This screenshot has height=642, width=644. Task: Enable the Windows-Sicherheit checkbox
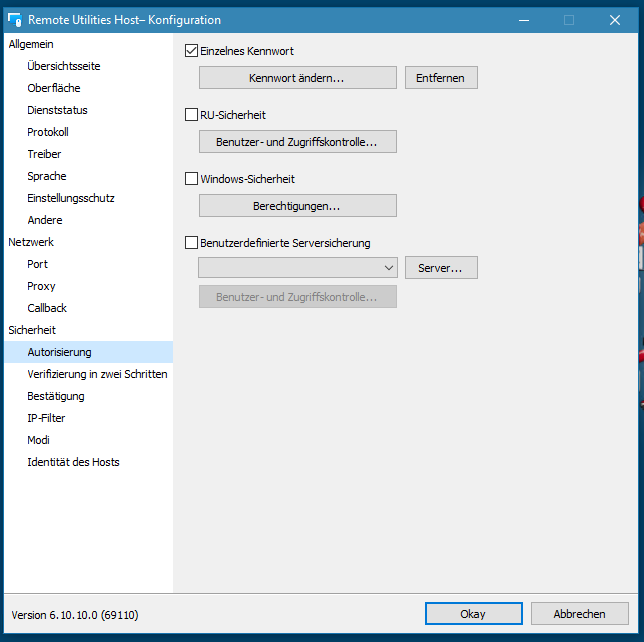pos(192,179)
